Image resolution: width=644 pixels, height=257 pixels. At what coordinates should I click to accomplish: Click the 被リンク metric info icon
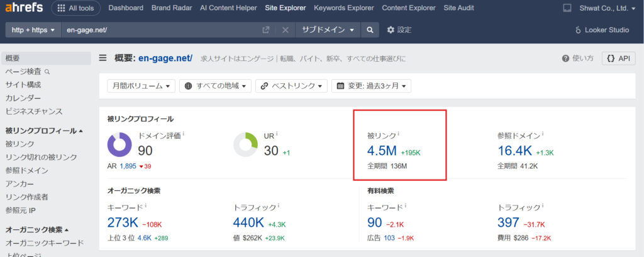399,134
